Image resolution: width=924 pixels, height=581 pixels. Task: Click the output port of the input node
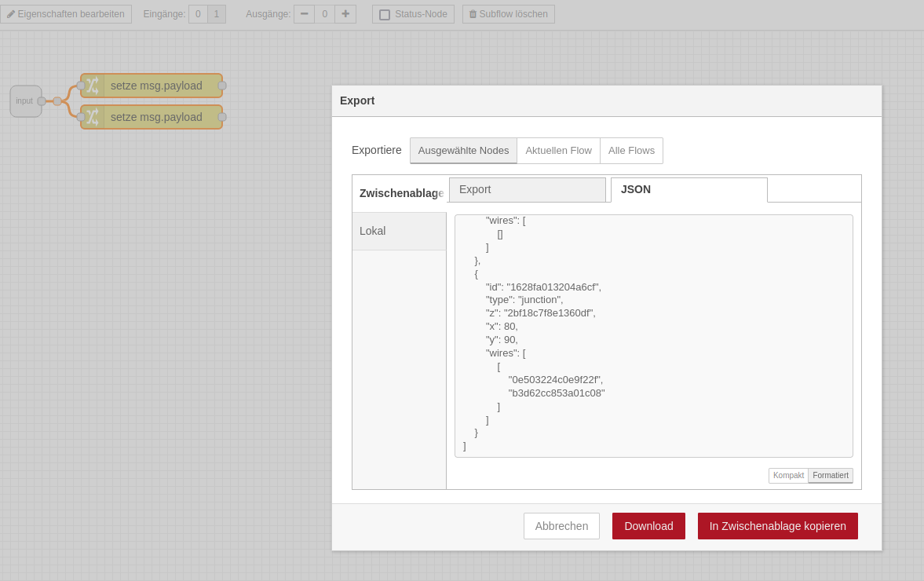tap(41, 100)
